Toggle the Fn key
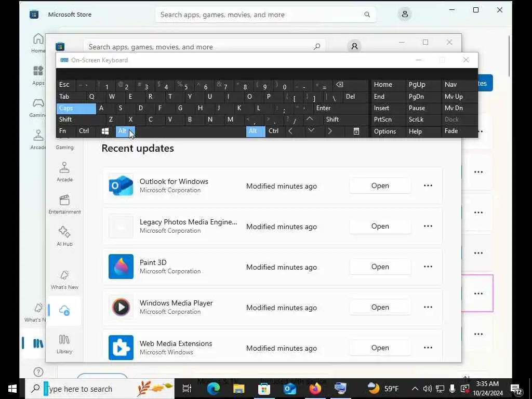Image resolution: width=532 pixels, height=399 pixels. click(66, 131)
